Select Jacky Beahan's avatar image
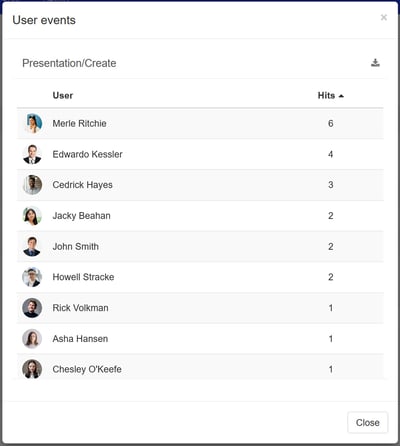400x446 pixels. 32,216
